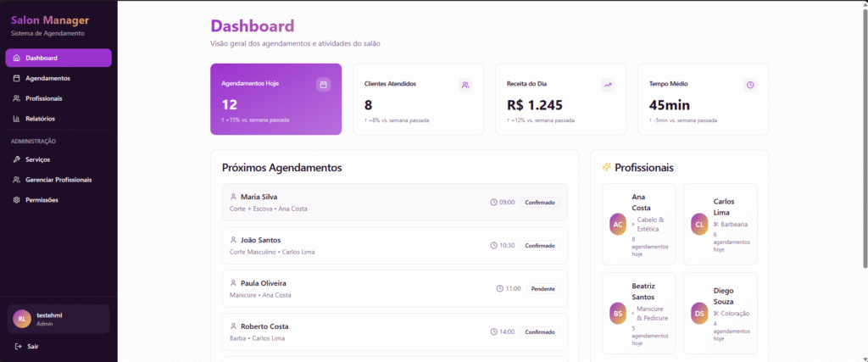Screen dimensions: 868x362
Task: Select João Santos's 10:30 appointment
Action: click(x=395, y=245)
